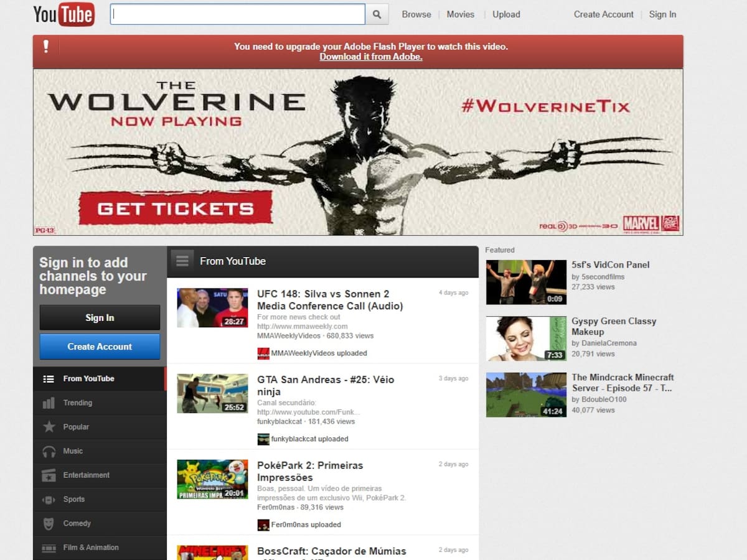Click funkyblackcat channel avatar icon
The height and width of the screenshot is (560, 747).
263,439
